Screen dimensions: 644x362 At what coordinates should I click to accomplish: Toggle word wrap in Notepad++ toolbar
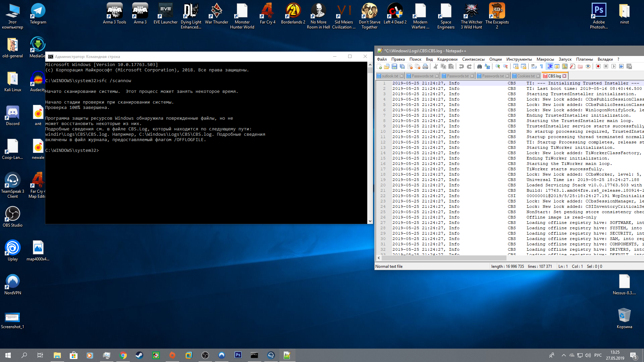coord(534,66)
